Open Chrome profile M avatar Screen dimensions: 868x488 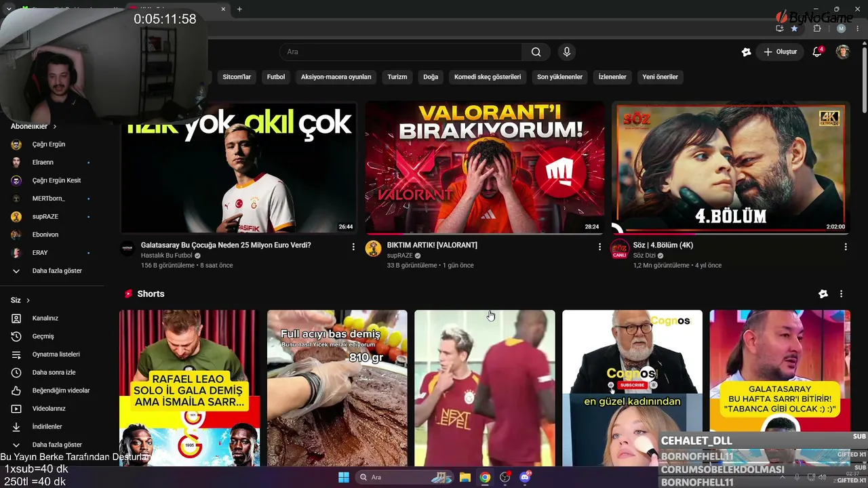point(841,28)
